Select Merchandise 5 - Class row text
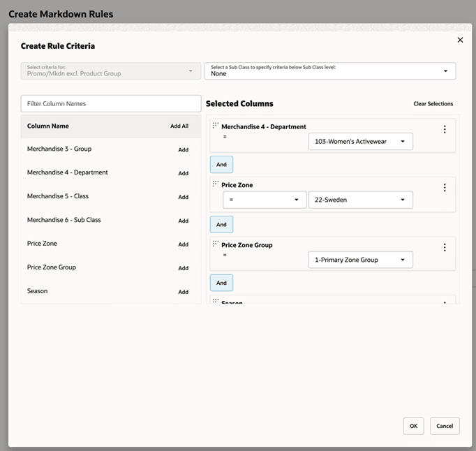This screenshot has height=451, width=476. click(x=58, y=196)
